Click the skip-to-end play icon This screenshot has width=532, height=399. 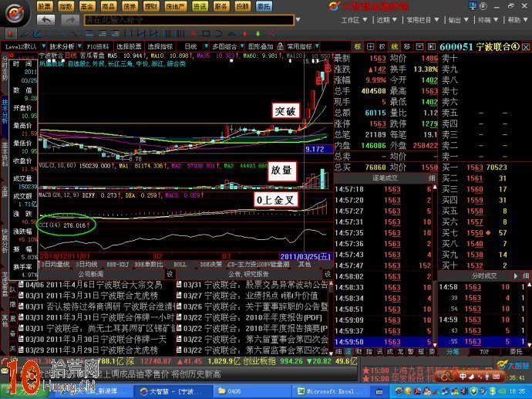pos(432,46)
